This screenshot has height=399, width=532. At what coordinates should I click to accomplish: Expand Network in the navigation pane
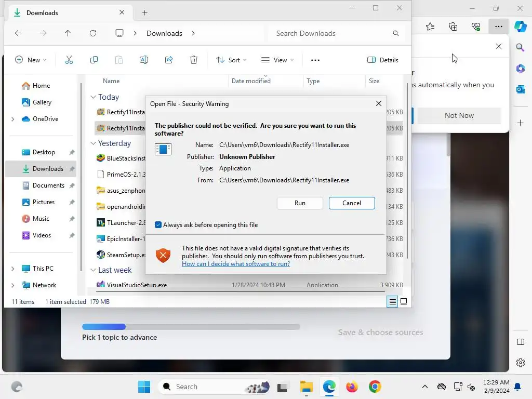tap(13, 285)
